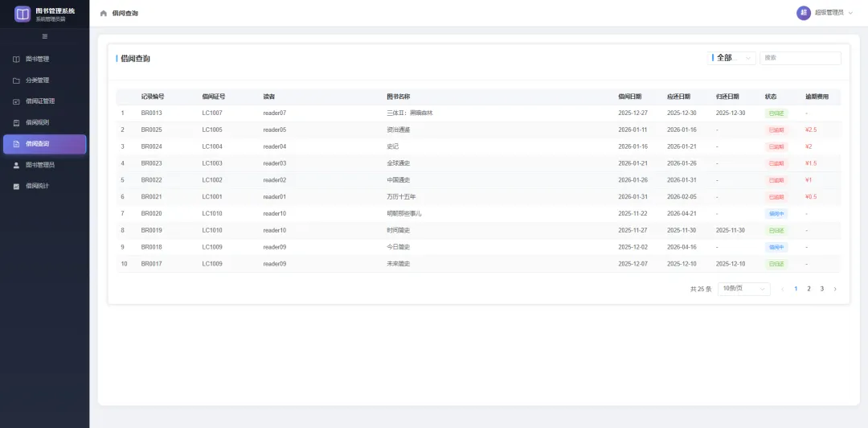Go to page 3 of results

point(822,289)
